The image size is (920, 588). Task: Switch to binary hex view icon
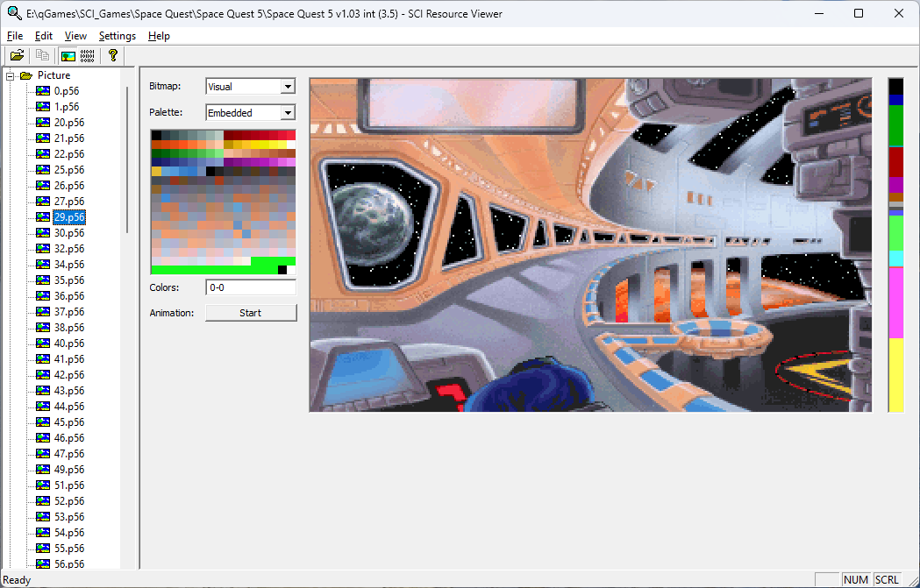click(88, 56)
